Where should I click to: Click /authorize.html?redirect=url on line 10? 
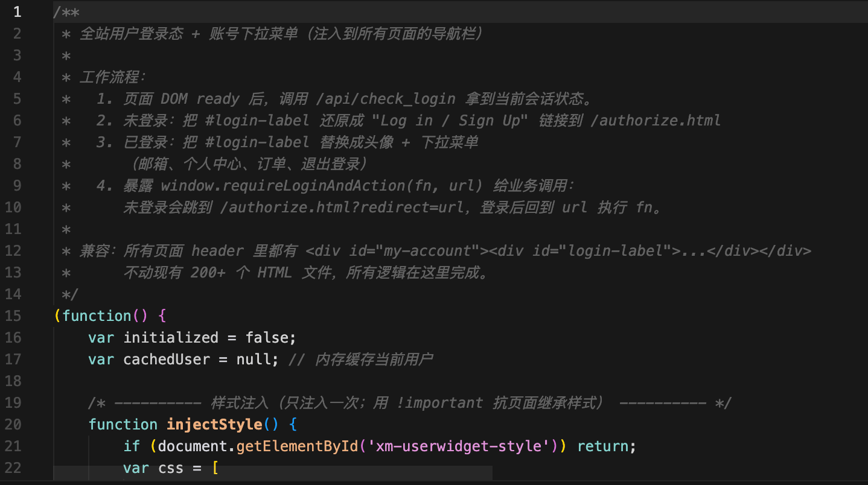342,208
